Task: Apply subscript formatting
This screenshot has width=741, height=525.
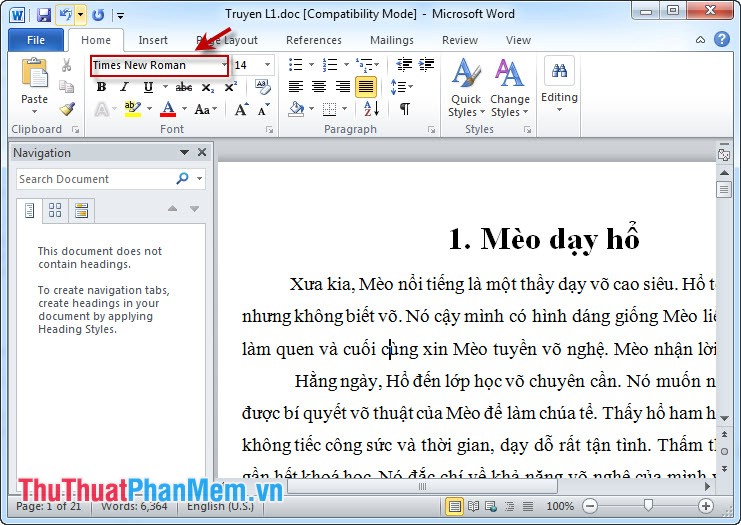Action: tap(207, 87)
